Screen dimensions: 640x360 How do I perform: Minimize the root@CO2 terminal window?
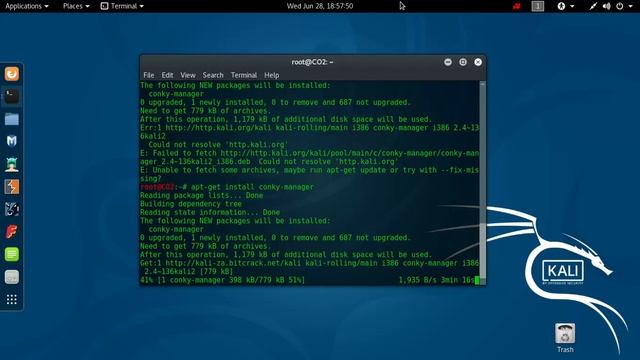[448, 62]
